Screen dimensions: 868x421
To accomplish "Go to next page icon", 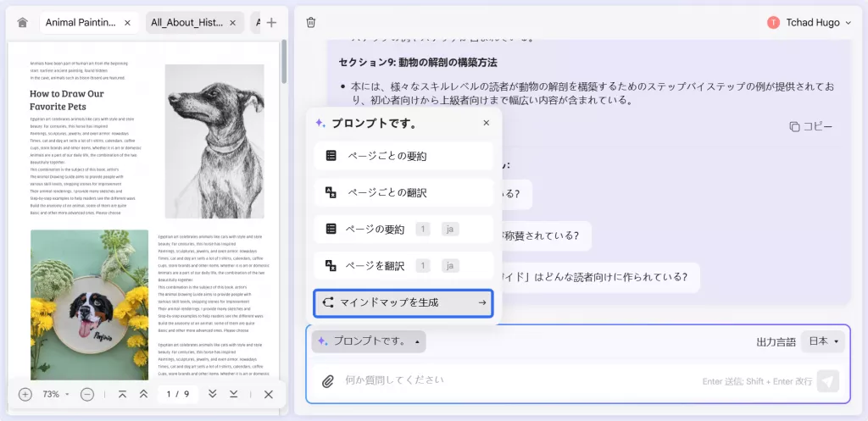I will 213,395.
